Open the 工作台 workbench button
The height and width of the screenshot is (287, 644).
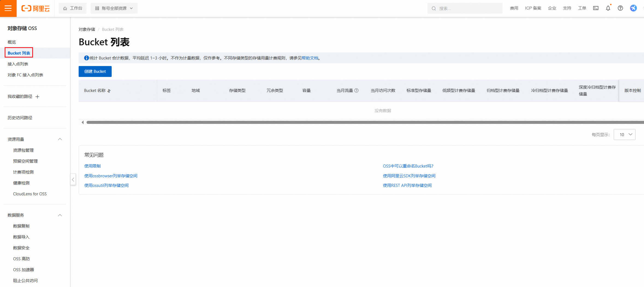(x=73, y=8)
